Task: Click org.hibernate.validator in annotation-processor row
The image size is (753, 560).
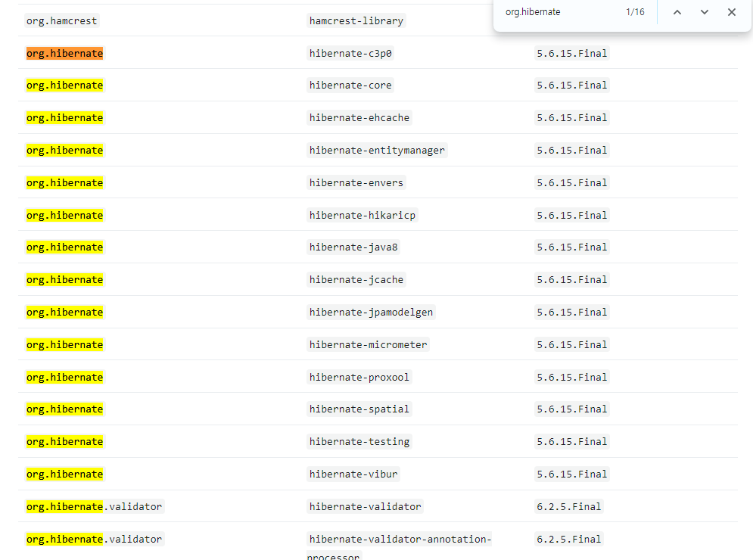Action: pos(95,539)
